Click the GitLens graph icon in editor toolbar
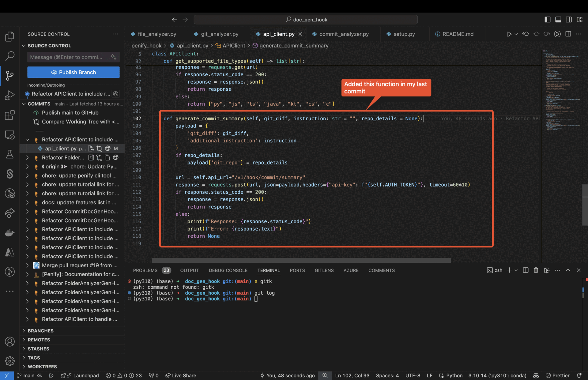The height and width of the screenshot is (380, 588). [x=557, y=34]
